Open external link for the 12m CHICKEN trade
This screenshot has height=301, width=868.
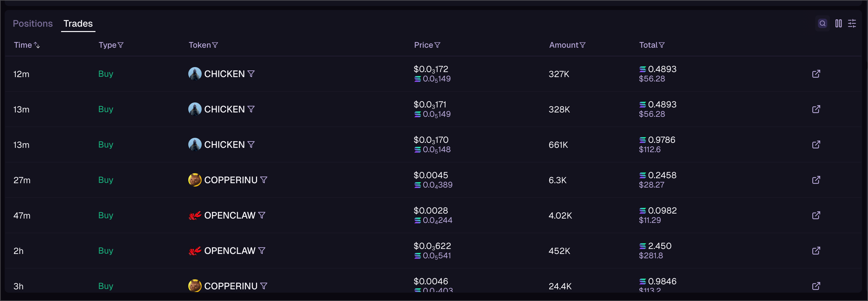816,74
